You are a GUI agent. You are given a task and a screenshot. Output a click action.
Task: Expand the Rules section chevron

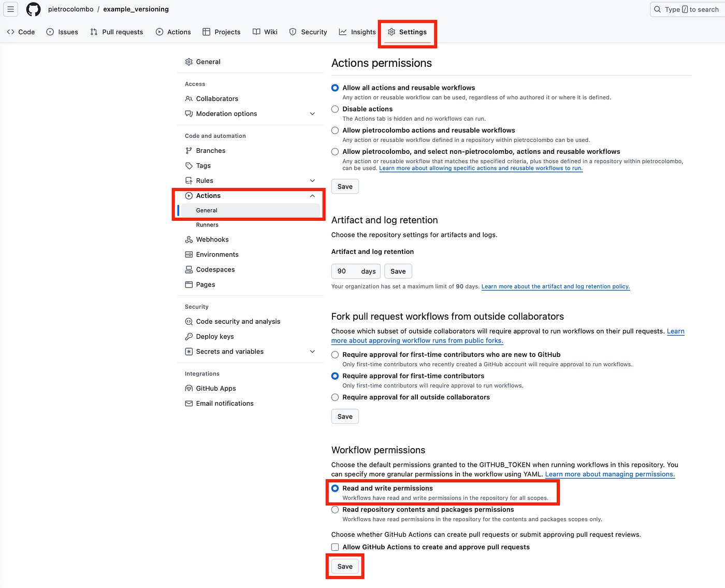pos(312,181)
